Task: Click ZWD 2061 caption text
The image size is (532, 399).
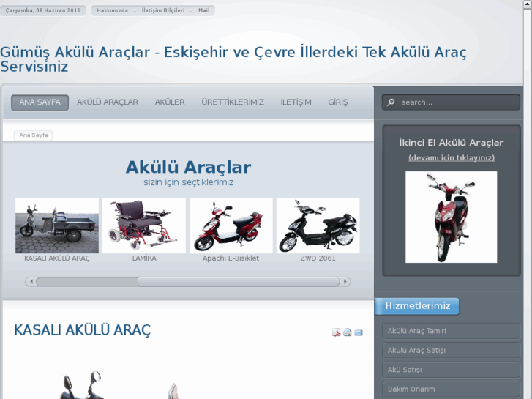Action: tap(318, 258)
